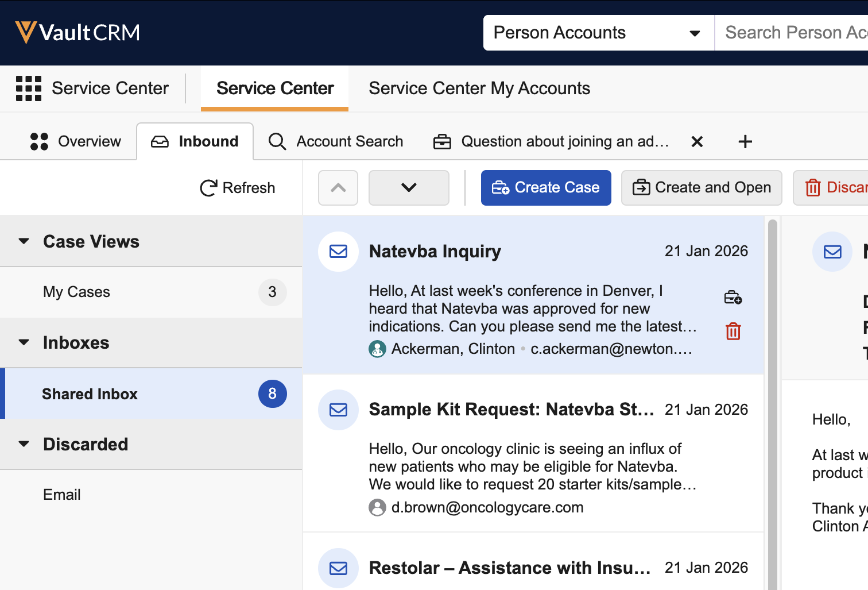The image size is (868, 590).
Task: Click the envelope icon beside Natevba Inquiry
Action: point(339,252)
